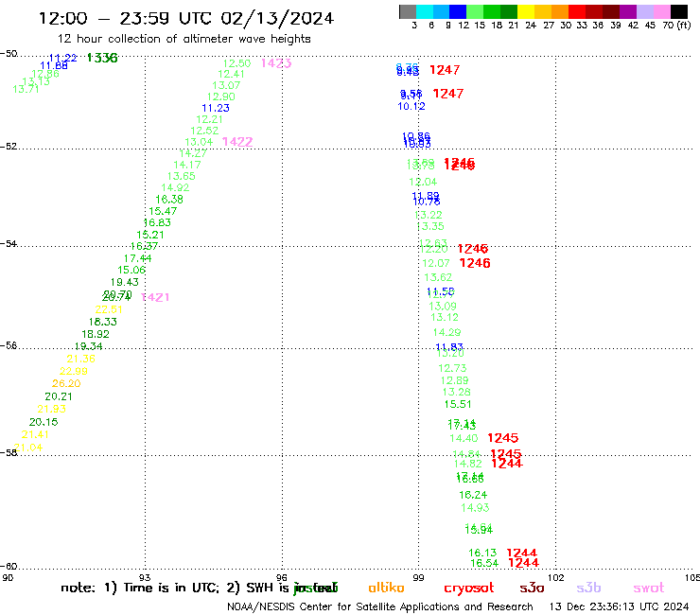The image size is (700, 615).
Task: Click the pink time label 1423
Action: 276,63
